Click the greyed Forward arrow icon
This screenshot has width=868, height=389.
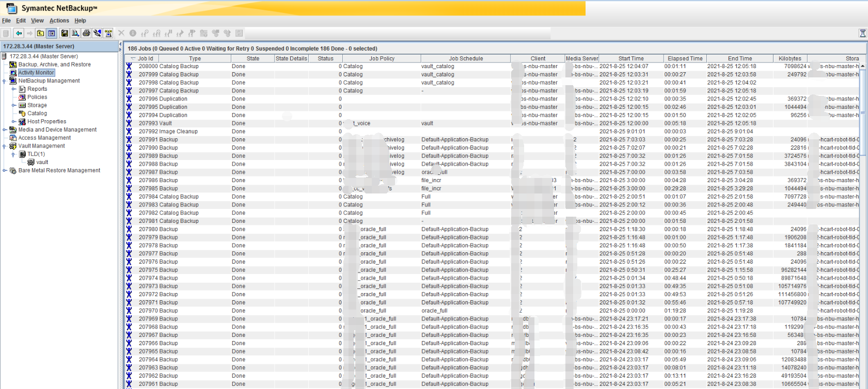click(x=29, y=34)
